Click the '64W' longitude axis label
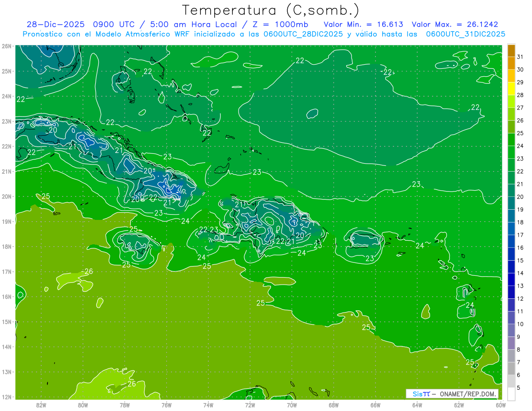532x411 pixels. tap(417, 405)
